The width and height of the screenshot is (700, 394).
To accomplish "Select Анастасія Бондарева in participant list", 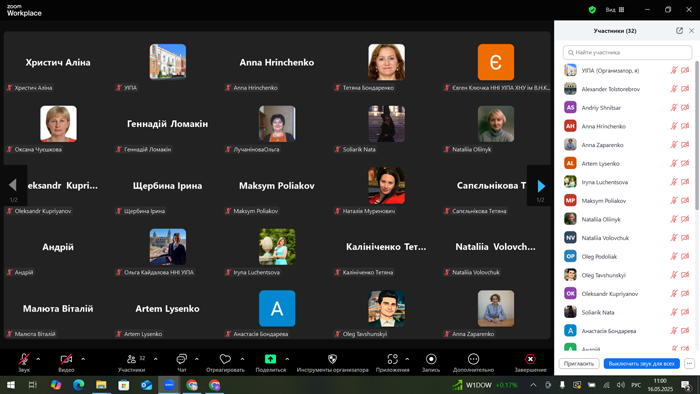I will tap(626, 331).
